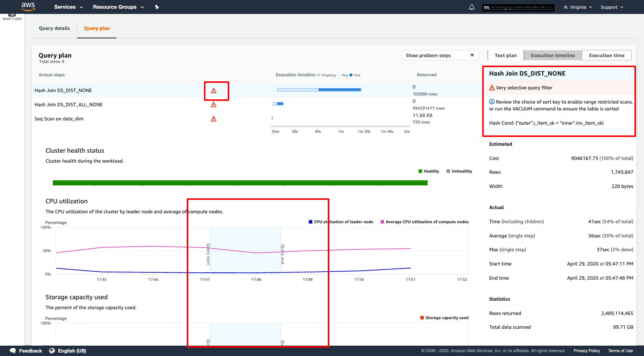Viewport: 644px width, 356px height.
Task: Click the info icon beside sort key review
Action: 492,102
